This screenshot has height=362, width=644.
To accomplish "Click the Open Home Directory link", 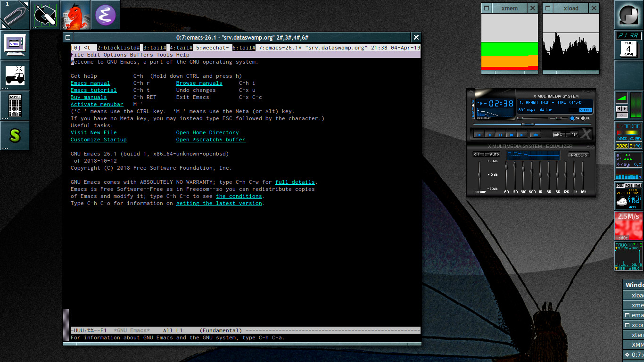I will click(207, 132).
